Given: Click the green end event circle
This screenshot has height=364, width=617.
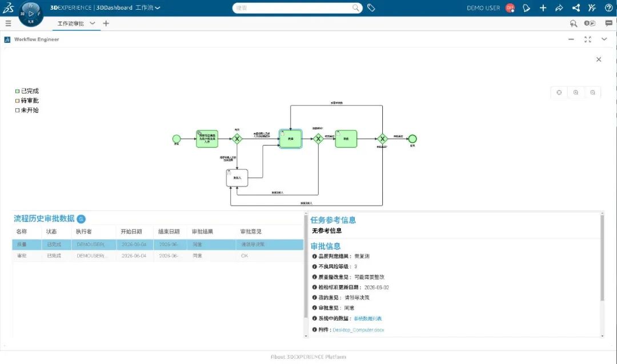Looking at the screenshot, I should tap(412, 139).
